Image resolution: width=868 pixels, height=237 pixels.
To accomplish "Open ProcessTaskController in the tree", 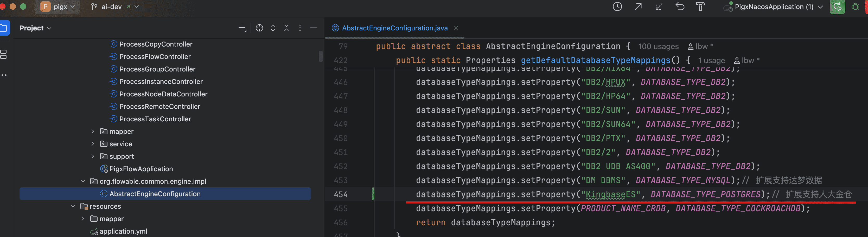I will 155,119.
